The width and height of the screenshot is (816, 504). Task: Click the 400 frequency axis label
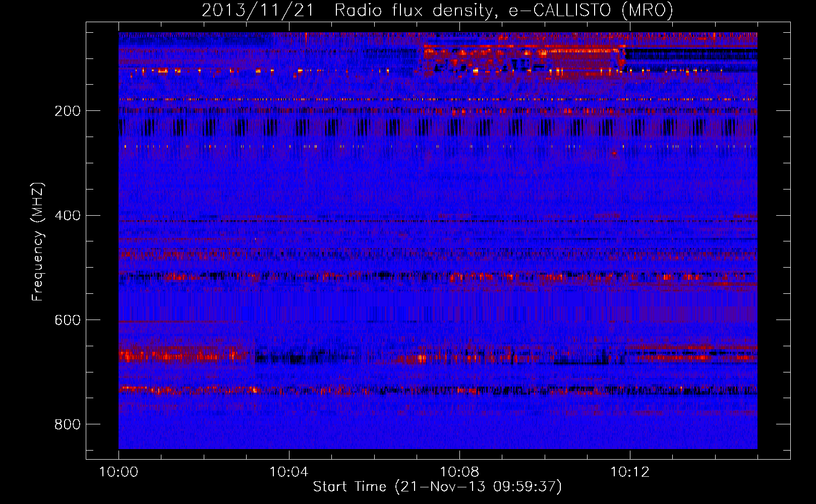point(68,216)
